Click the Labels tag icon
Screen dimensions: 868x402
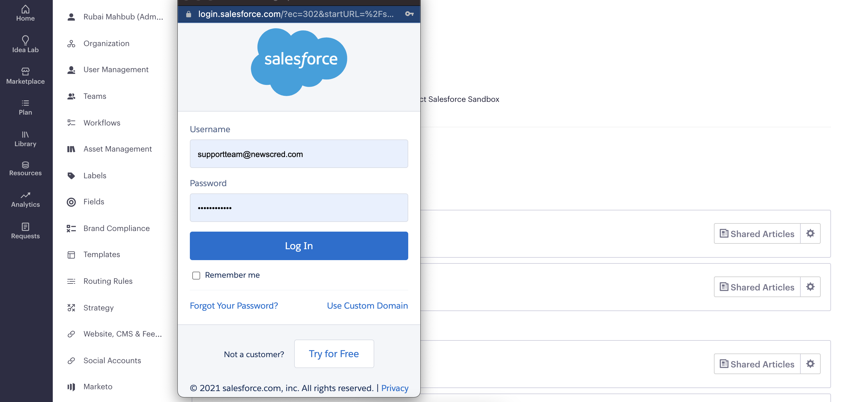(71, 176)
